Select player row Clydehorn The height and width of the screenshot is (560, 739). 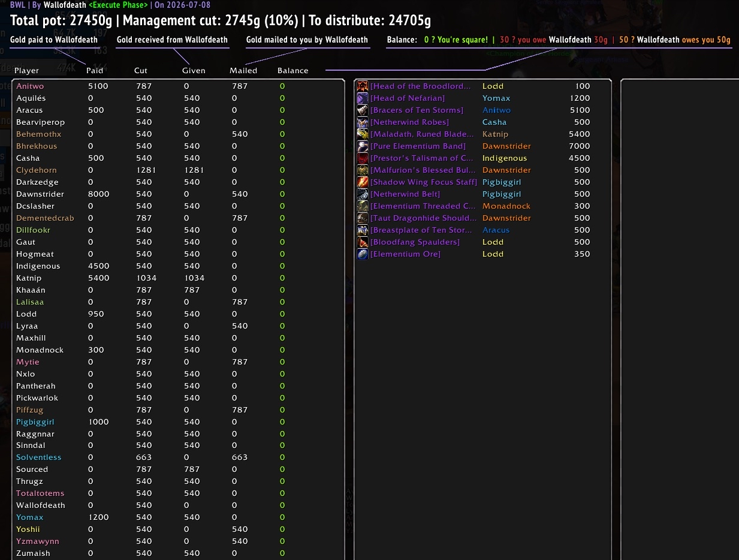(x=178, y=170)
